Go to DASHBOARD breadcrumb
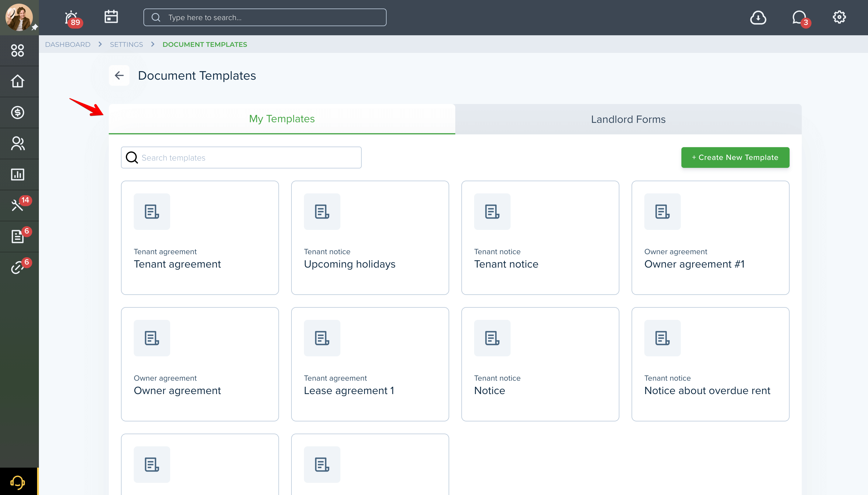This screenshot has width=868, height=495. click(67, 44)
